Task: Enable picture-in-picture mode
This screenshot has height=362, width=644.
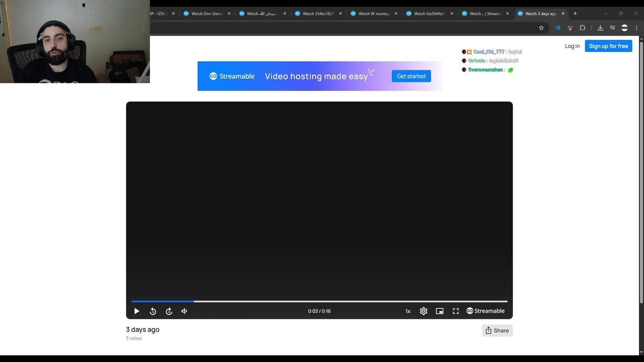Action: pyautogui.click(x=440, y=311)
